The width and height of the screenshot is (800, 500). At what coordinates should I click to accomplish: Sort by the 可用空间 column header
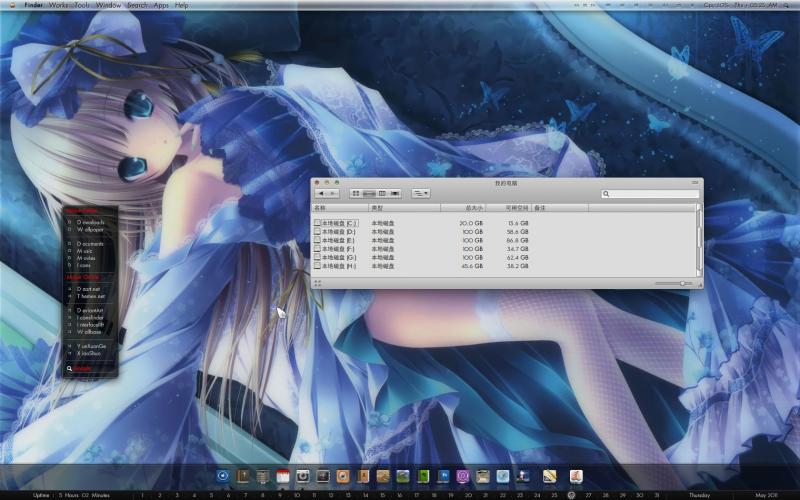pos(509,208)
